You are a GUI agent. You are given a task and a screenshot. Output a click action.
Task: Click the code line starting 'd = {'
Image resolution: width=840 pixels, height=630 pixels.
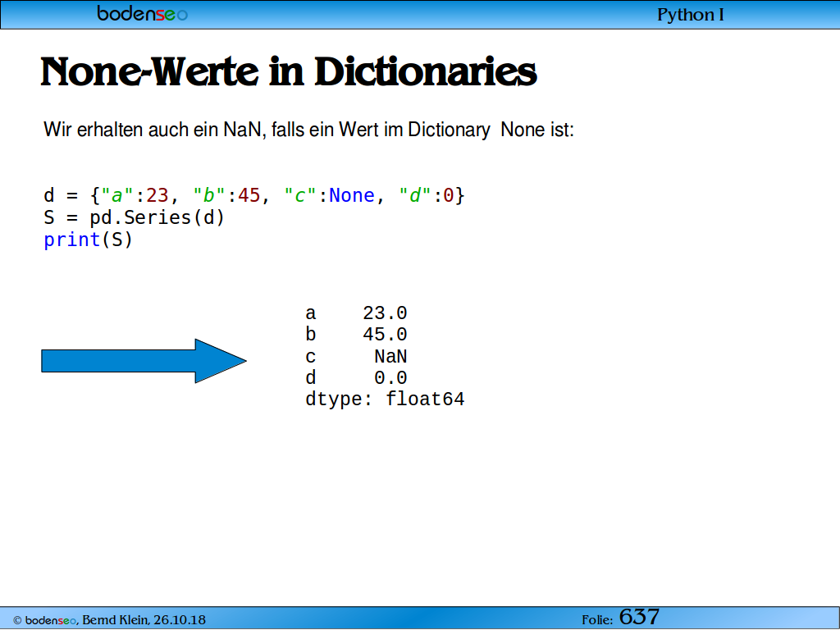point(254,195)
